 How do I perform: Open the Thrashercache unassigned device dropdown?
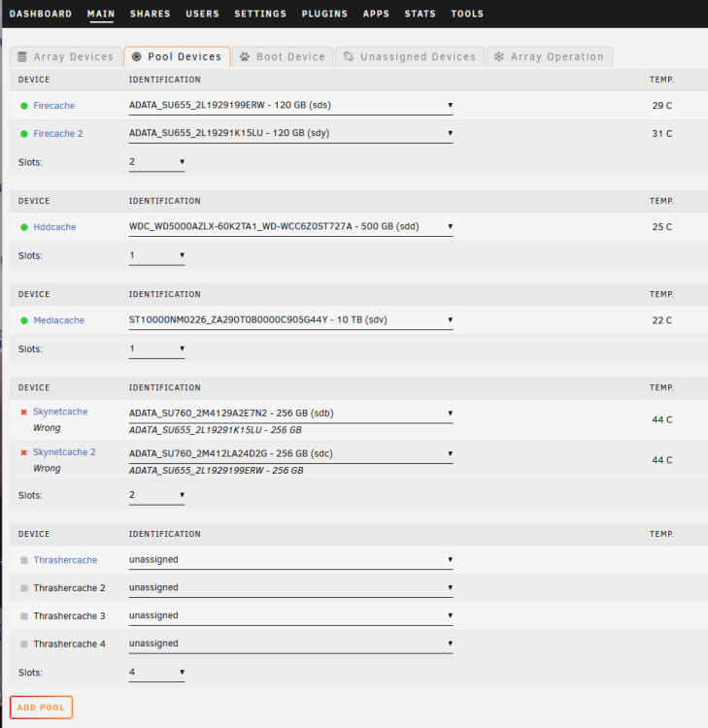click(290, 560)
